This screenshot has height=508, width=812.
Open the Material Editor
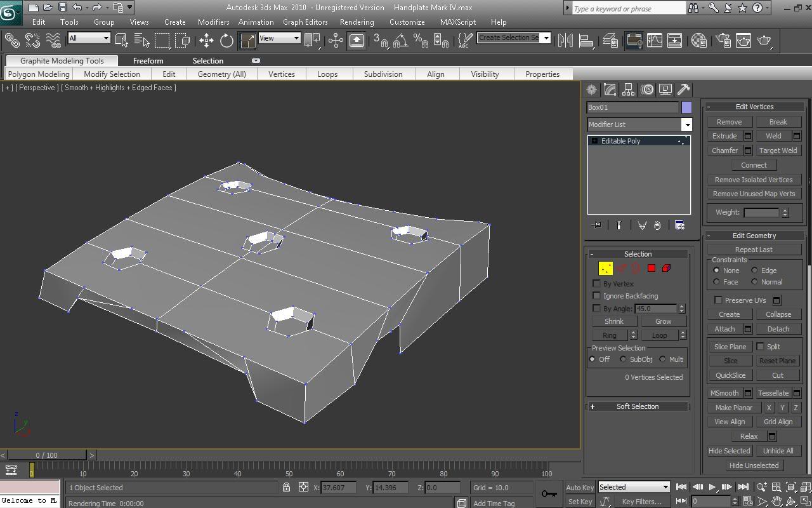[698, 41]
